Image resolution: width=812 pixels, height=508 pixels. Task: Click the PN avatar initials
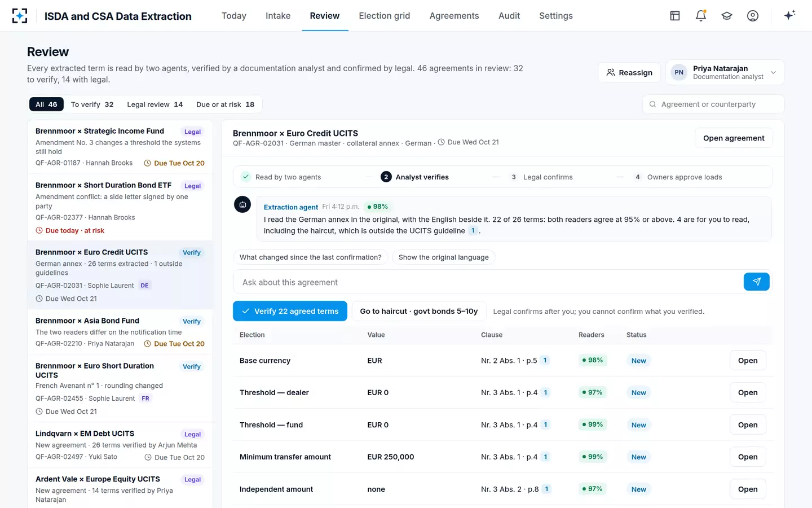point(679,72)
